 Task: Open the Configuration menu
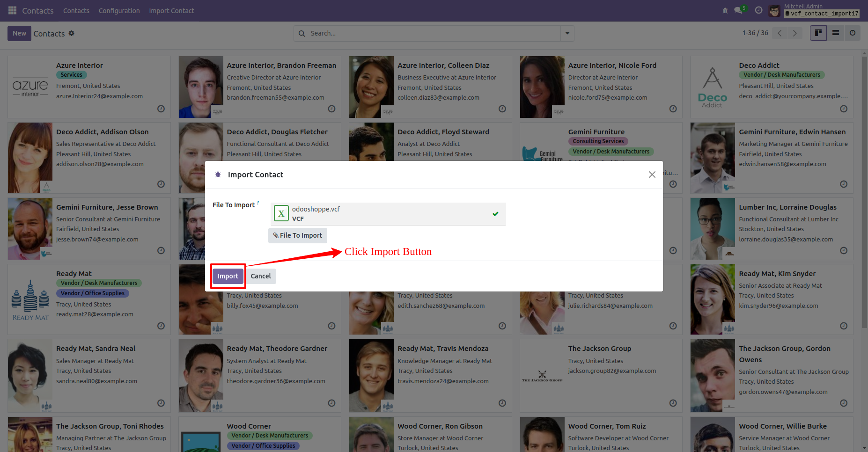pos(119,10)
